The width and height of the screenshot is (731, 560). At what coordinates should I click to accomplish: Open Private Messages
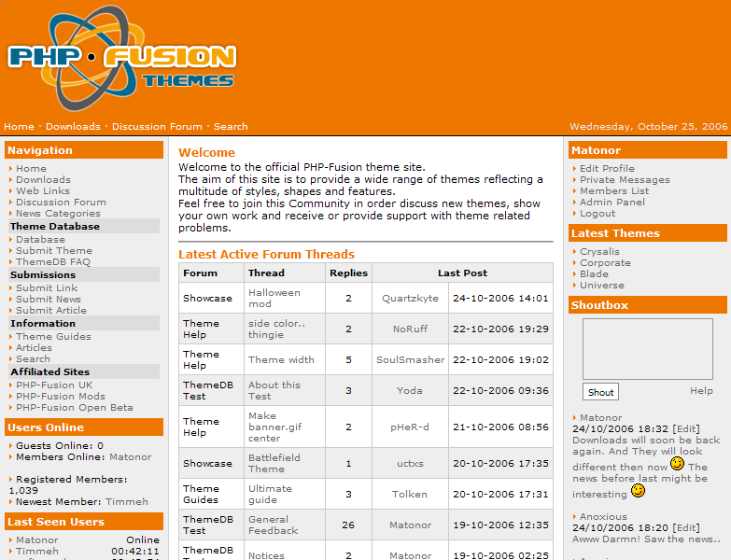click(625, 180)
